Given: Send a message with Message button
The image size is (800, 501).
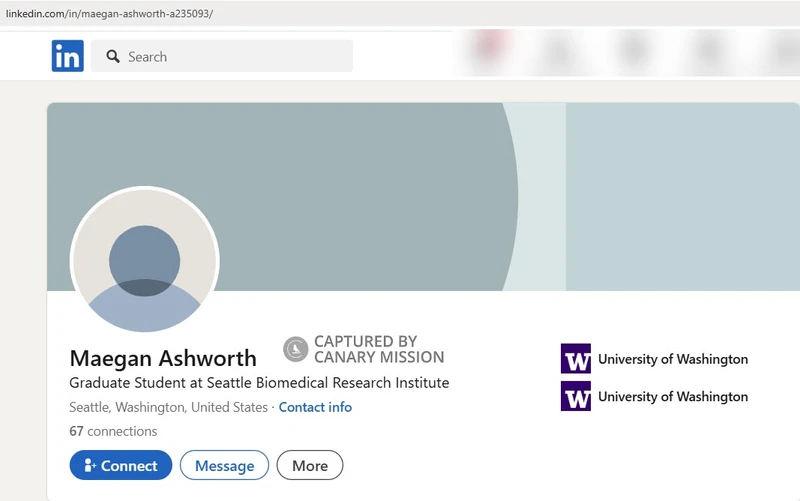Looking at the screenshot, I should [224, 465].
